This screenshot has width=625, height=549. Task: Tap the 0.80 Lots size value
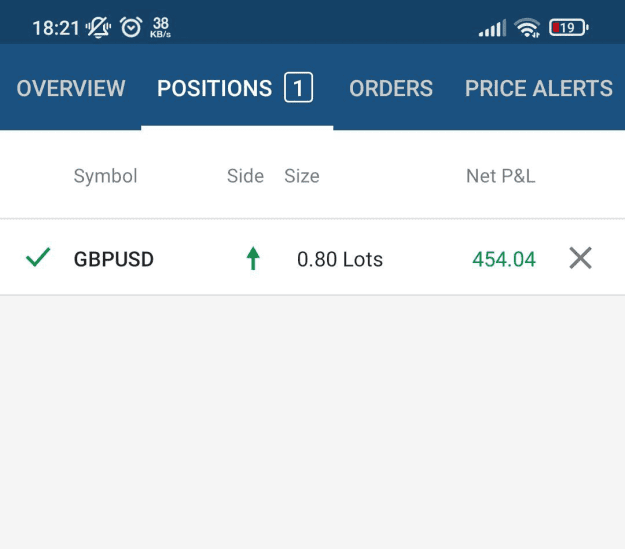pos(340,259)
